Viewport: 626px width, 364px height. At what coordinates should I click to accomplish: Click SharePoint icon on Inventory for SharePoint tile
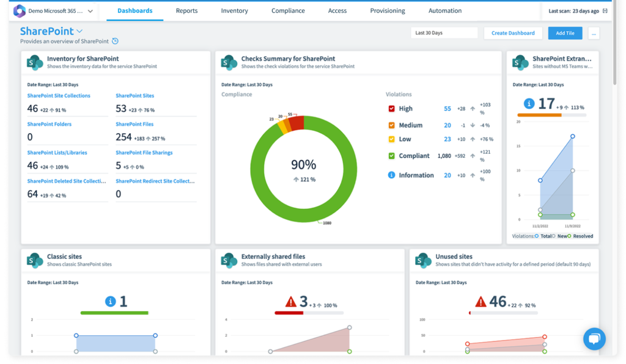coord(35,62)
